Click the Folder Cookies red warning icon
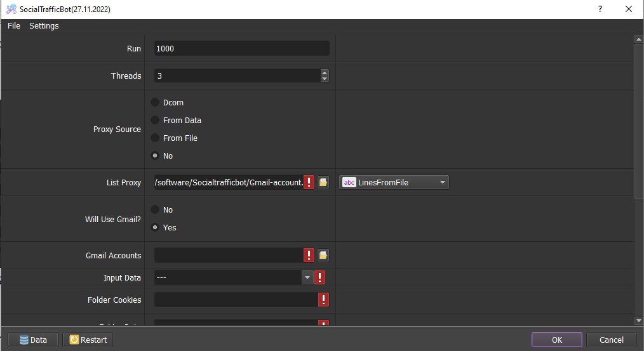The image size is (644, 351). (x=324, y=300)
